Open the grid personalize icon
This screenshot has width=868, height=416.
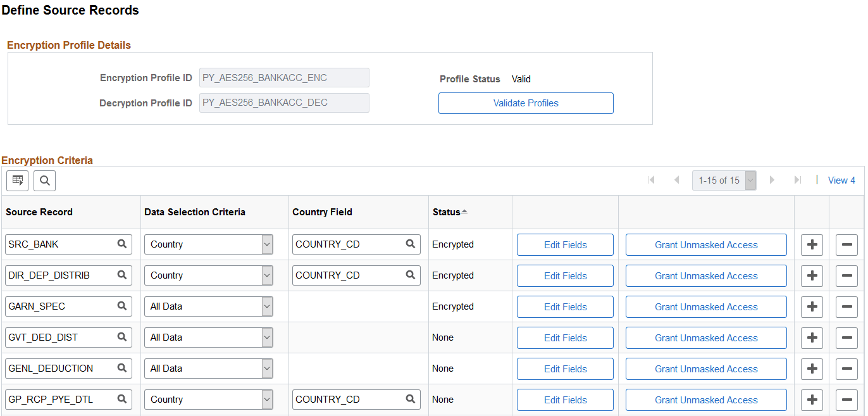pos(17,180)
